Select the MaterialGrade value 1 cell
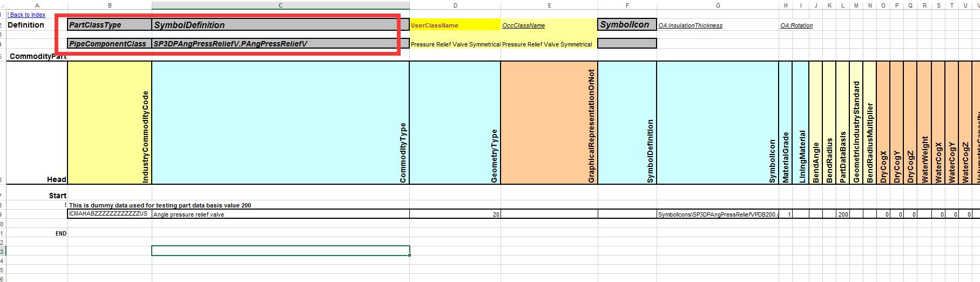 (786, 214)
